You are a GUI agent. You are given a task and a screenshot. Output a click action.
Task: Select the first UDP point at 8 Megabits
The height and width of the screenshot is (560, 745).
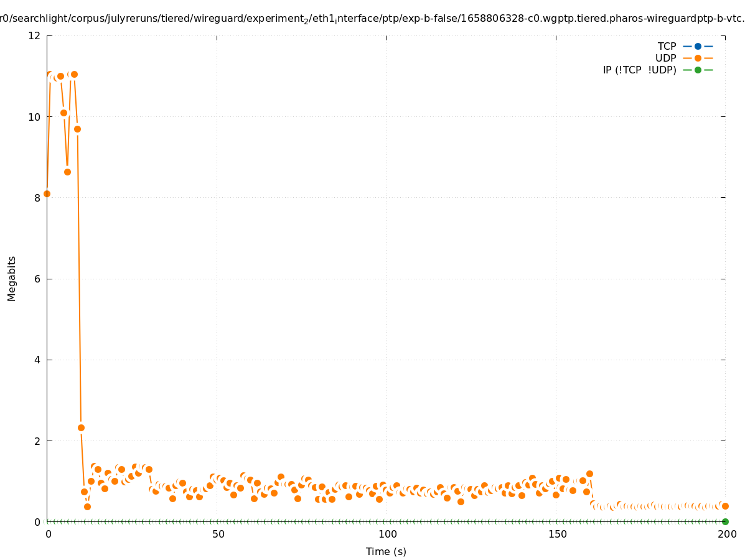coord(47,194)
